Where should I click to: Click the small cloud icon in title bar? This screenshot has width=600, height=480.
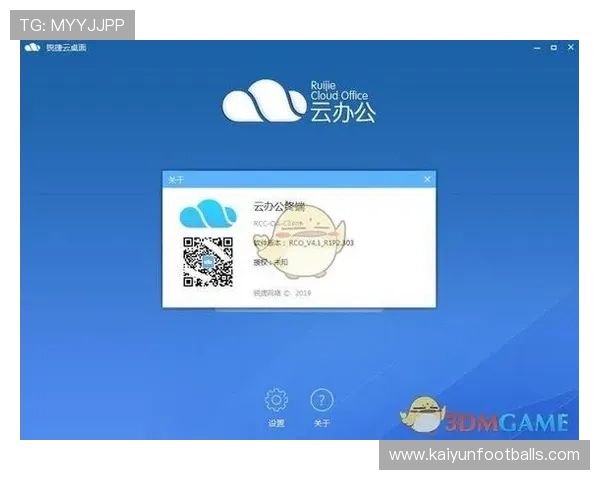pos(32,48)
